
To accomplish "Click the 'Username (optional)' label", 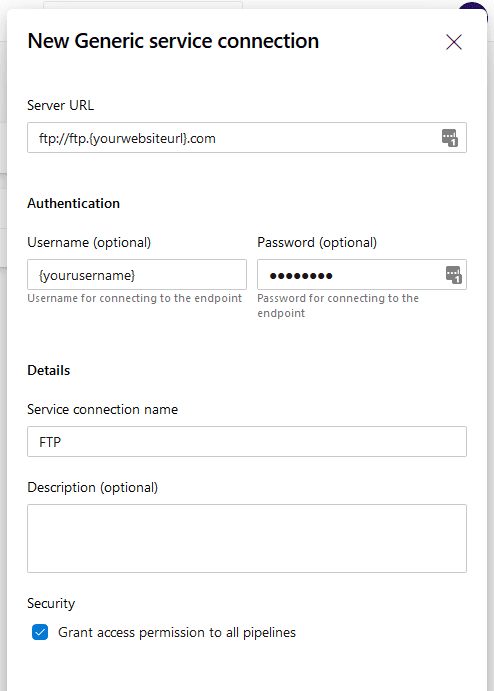I will point(89,242).
